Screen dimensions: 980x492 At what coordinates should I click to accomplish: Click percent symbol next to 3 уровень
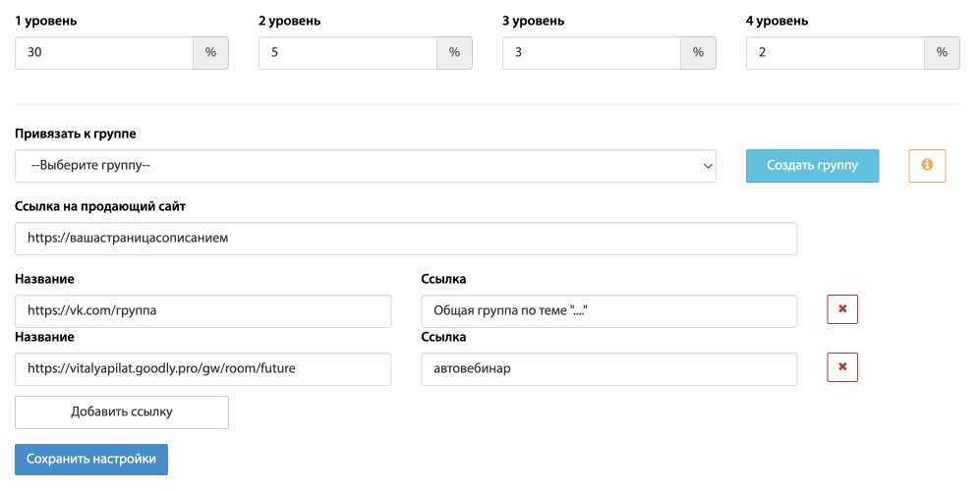click(698, 52)
